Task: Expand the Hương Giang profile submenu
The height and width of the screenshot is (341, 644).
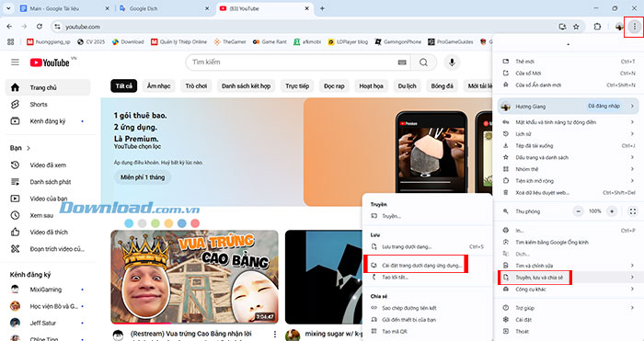Action: click(x=632, y=107)
